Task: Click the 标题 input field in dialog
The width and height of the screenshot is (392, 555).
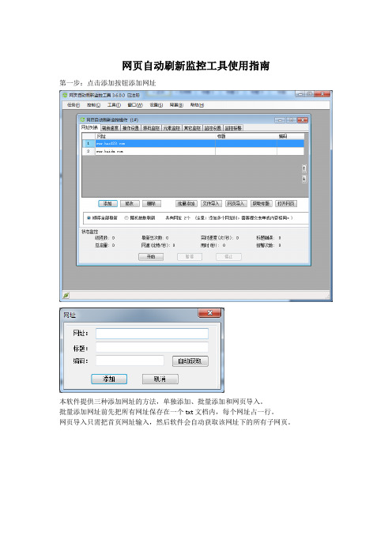Action: tap(152, 347)
